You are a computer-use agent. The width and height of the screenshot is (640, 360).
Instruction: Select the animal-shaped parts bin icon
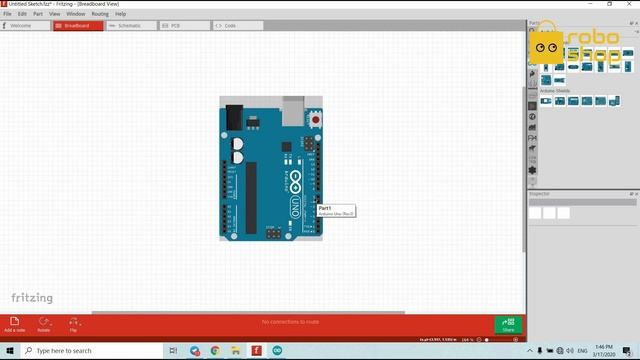point(532,149)
